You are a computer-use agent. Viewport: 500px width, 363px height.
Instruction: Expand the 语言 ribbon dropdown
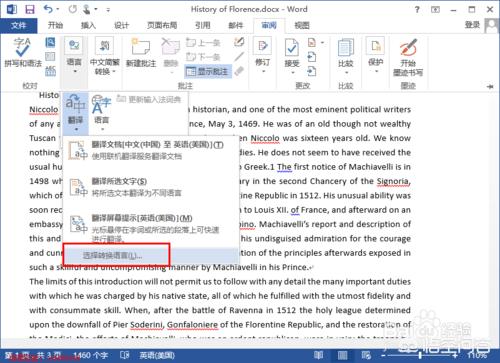pyautogui.click(x=74, y=56)
